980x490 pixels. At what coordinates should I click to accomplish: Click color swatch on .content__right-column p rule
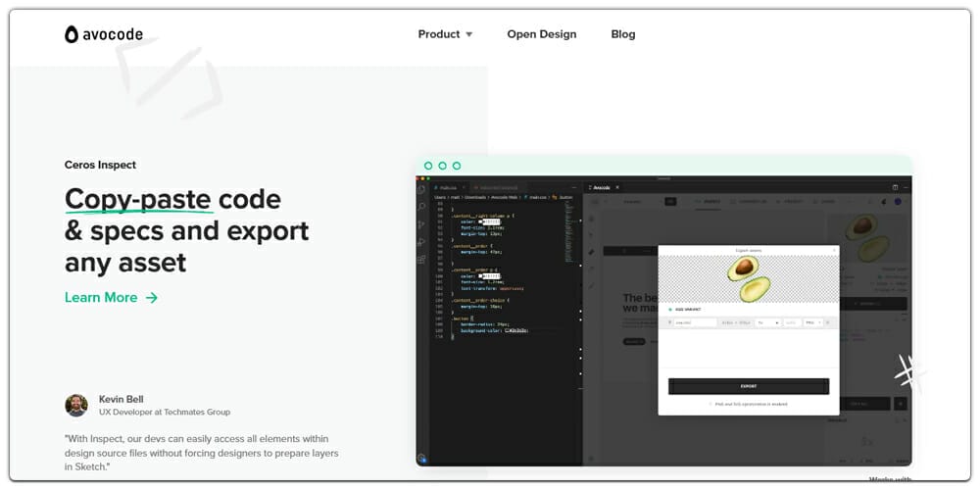click(481, 221)
